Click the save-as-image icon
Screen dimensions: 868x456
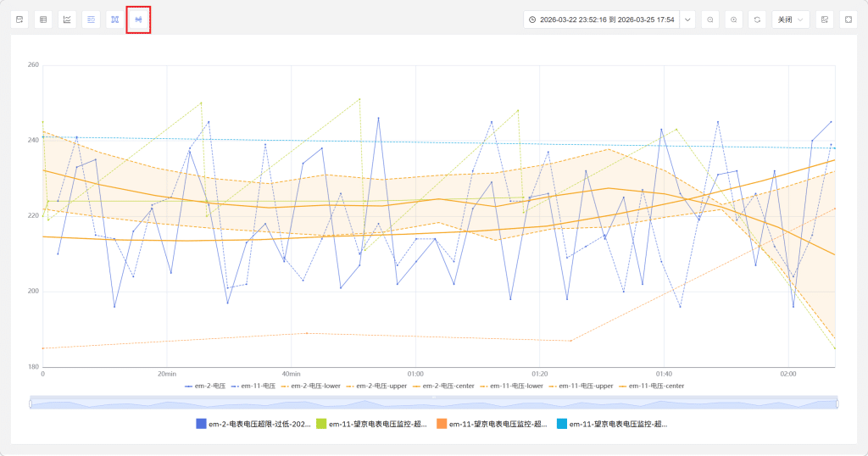[x=825, y=19]
